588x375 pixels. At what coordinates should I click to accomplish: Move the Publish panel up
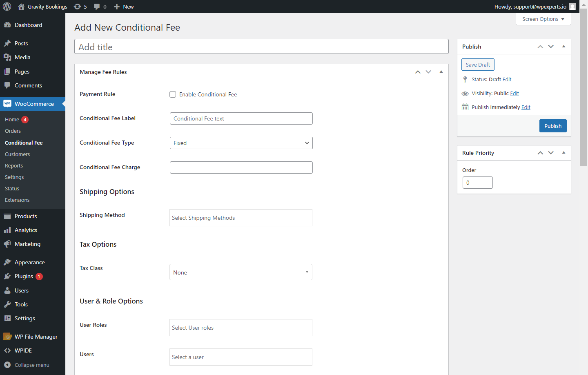pos(540,47)
